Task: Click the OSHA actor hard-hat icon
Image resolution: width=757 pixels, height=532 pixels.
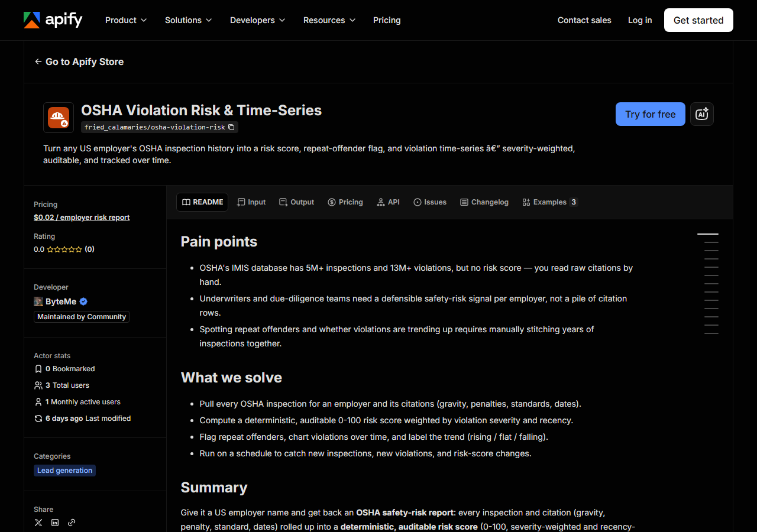Action: [59, 118]
